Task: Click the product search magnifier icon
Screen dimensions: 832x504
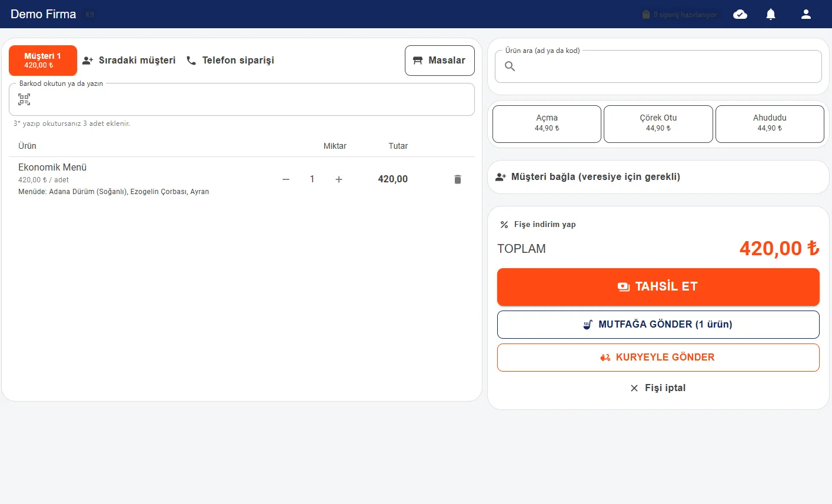Action: tap(510, 66)
